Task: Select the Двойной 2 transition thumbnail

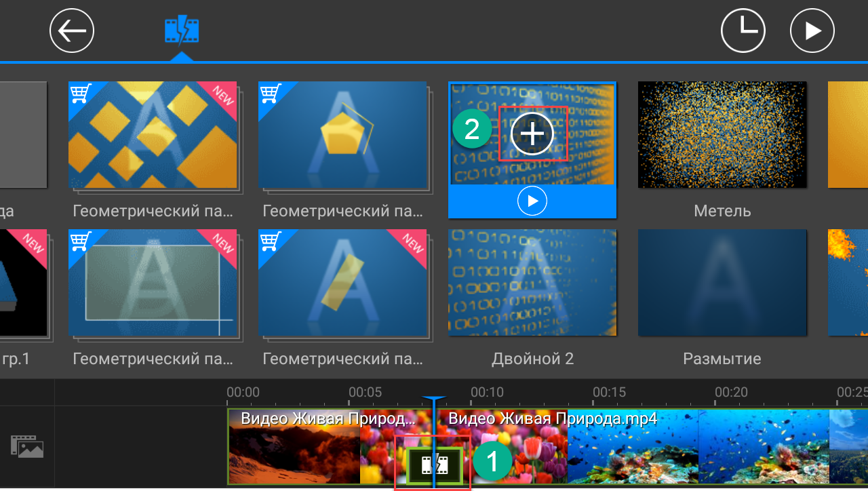Action: 532,283
